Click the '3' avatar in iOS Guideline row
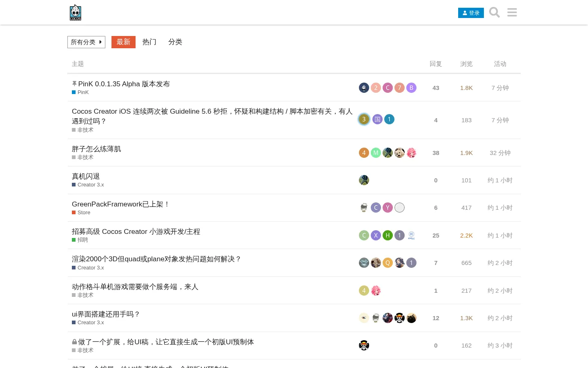The height and width of the screenshot is (368, 588). (364, 119)
